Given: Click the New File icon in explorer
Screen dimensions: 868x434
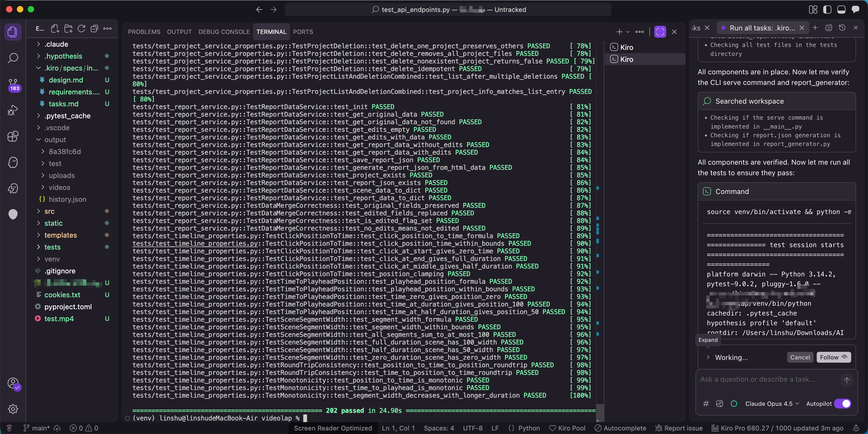Looking at the screenshot, I should (x=55, y=29).
